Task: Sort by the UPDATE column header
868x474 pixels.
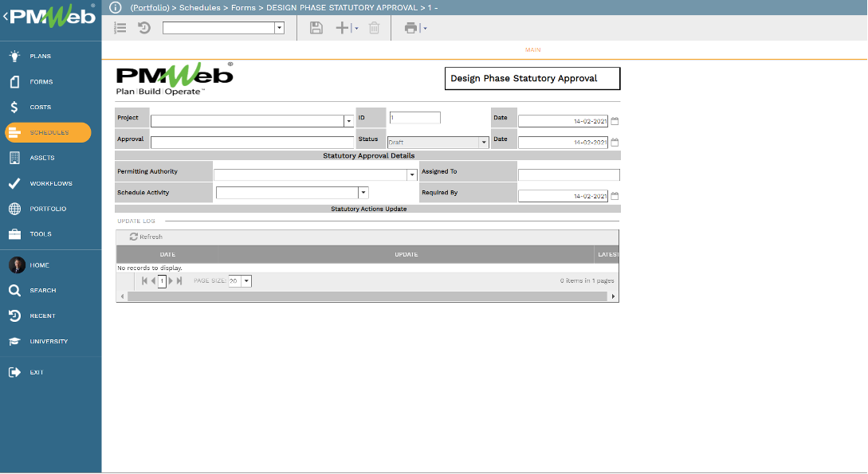Action: click(407, 254)
